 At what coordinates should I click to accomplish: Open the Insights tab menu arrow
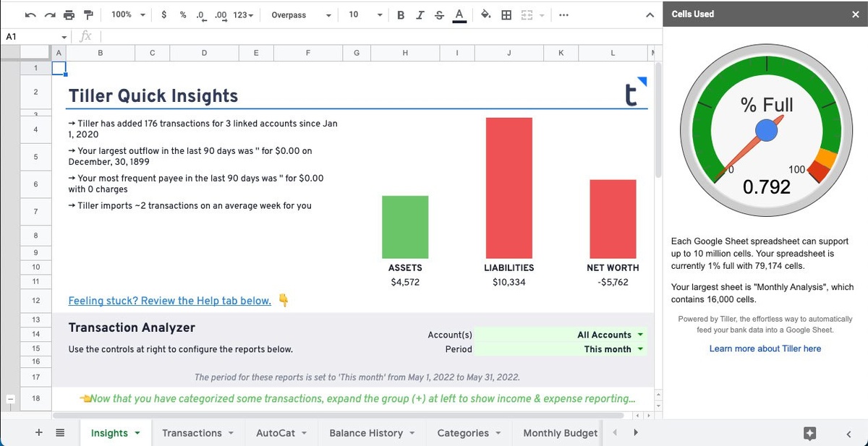(x=137, y=433)
